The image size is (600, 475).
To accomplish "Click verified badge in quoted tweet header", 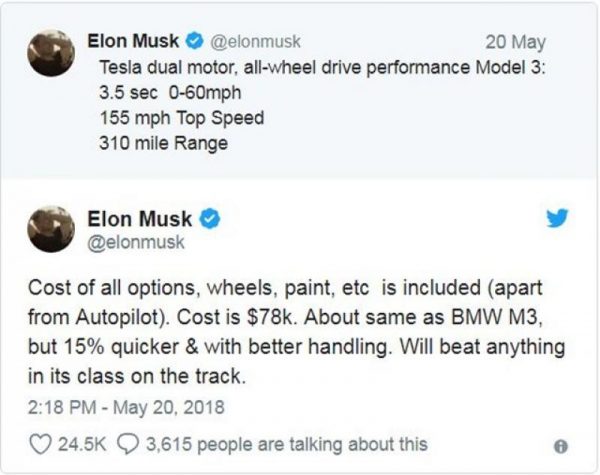I will [x=194, y=41].
